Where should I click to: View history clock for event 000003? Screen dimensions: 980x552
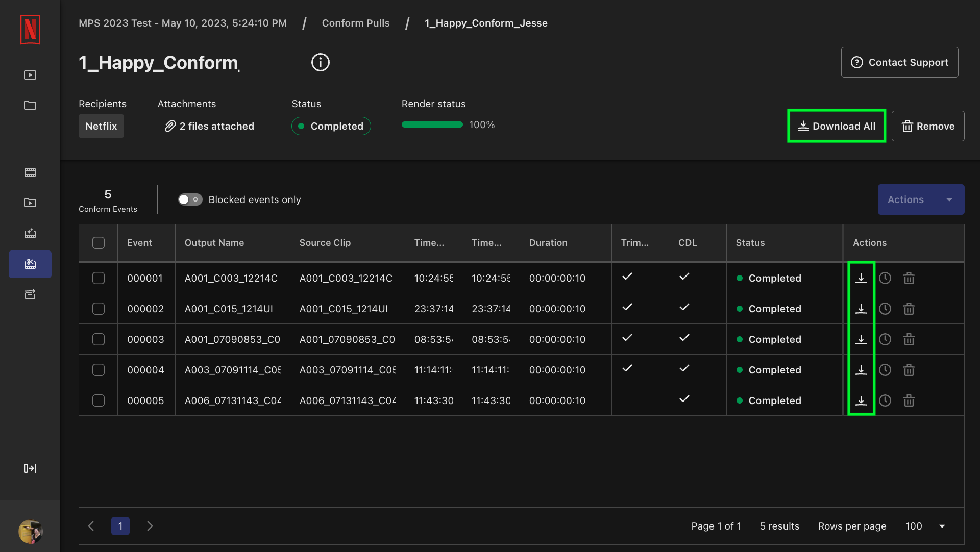point(885,339)
